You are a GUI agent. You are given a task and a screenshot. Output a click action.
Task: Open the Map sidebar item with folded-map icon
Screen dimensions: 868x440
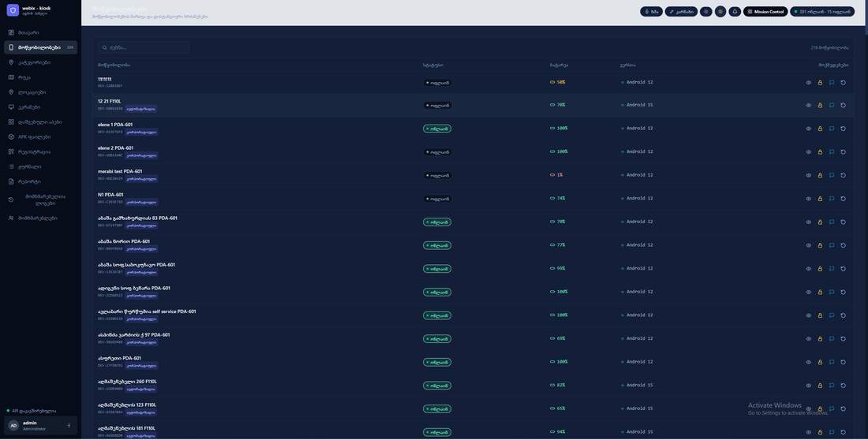(40, 77)
